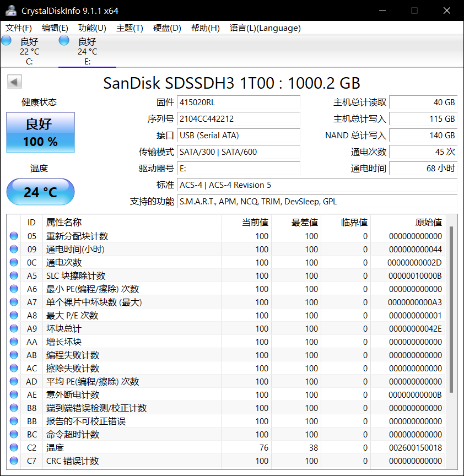The height and width of the screenshot is (476, 464).
Task: Click raw value 00000010000B in A5 row
Action: [415, 275]
